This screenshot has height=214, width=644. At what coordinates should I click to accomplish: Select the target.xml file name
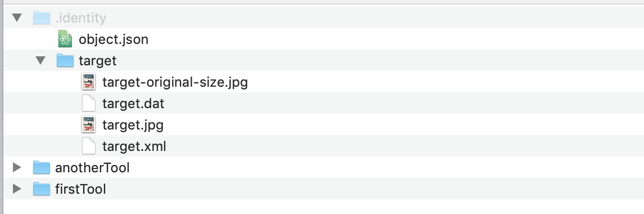(x=134, y=146)
